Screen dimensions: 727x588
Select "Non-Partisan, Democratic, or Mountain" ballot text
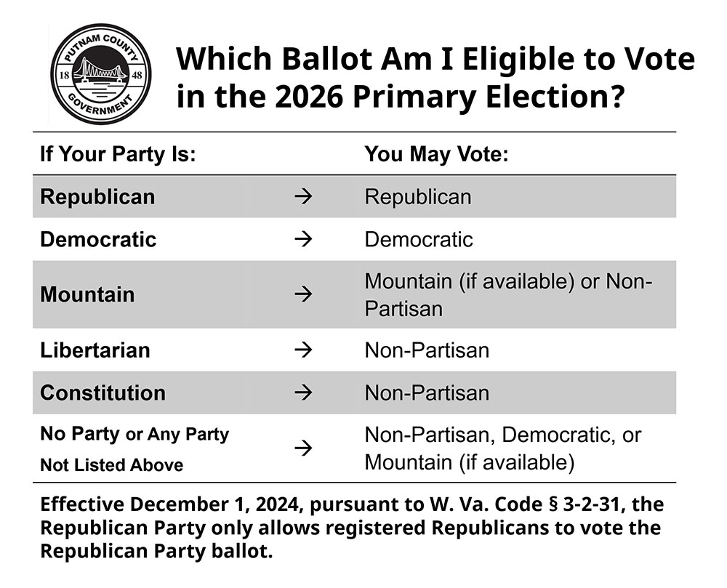click(502, 448)
